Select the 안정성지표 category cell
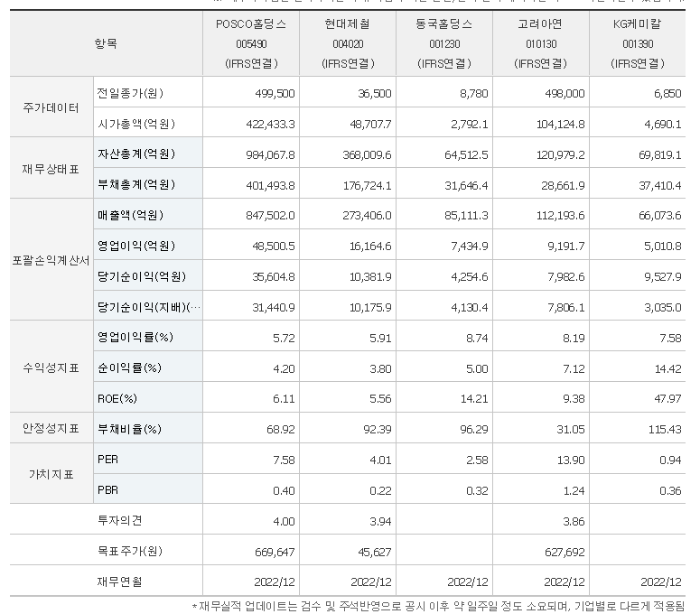Screen dimensions: 700x614 [x=51, y=428]
